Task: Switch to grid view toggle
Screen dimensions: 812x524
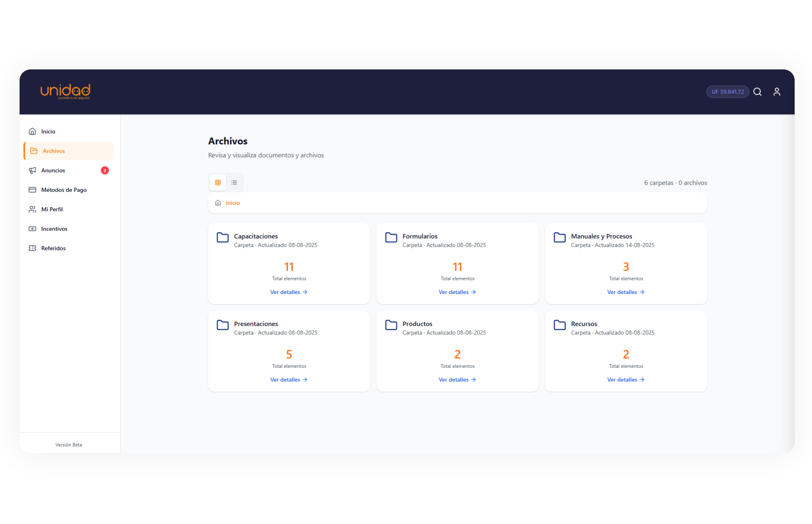Action: pyautogui.click(x=218, y=182)
